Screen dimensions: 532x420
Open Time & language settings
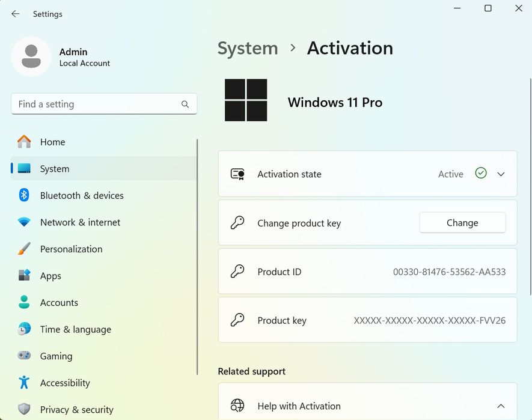103,329
